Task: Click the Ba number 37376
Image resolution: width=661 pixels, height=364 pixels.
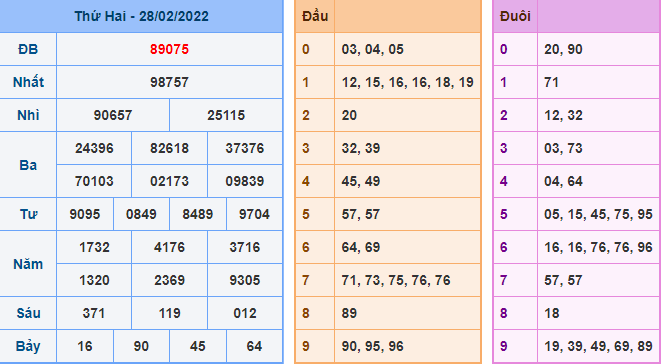Action: 245,148
